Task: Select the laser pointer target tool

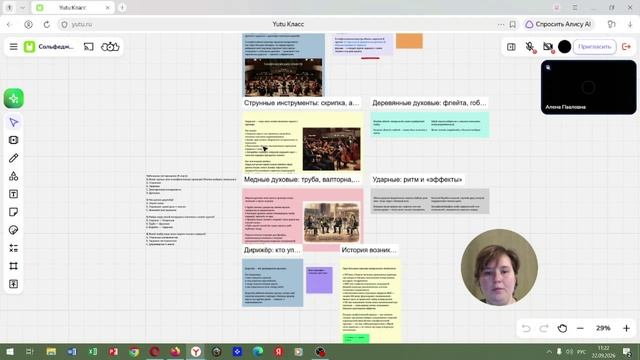Action: click(13, 140)
